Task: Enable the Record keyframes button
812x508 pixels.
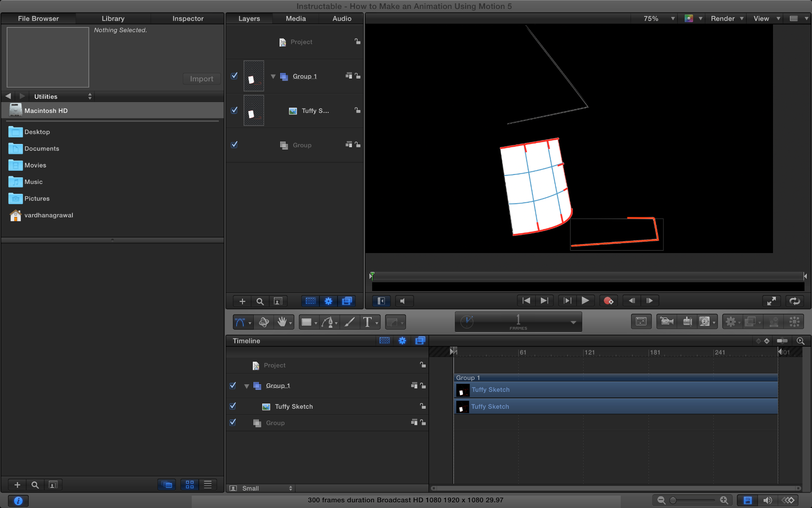Action: [x=609, y=301]
